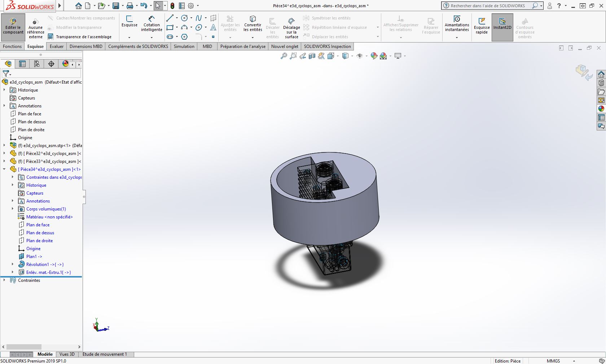Viewport: 606px width, 364px height.
Task: Toggle Hide/Show Items eye icon
Action: (359, 56)
